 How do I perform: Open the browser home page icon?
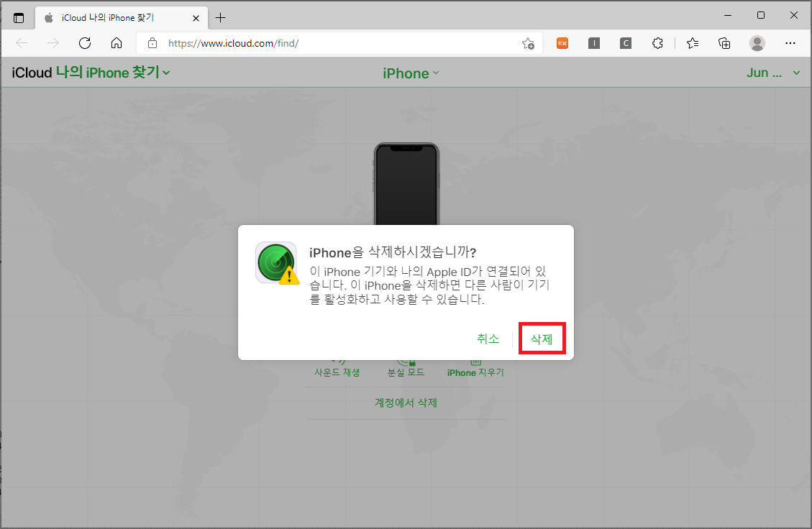click(x=117, y=43)
